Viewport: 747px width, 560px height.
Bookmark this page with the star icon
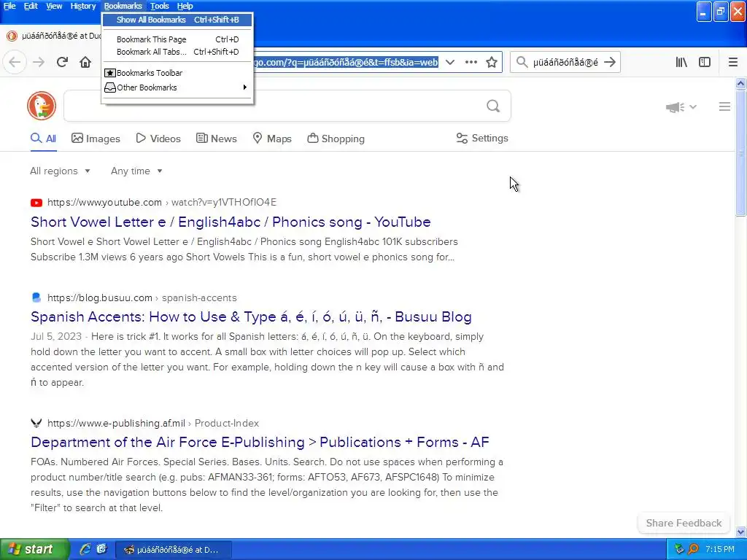[492, 62]
